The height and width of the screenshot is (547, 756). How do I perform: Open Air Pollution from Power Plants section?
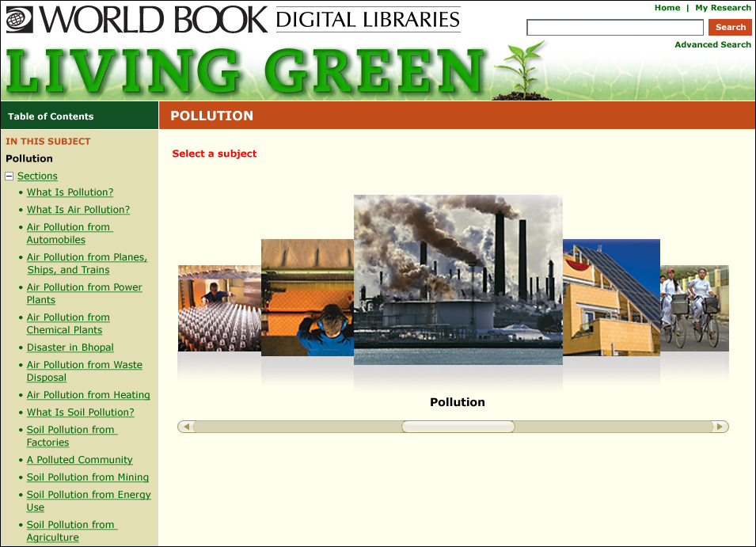[x=85, y=294]
